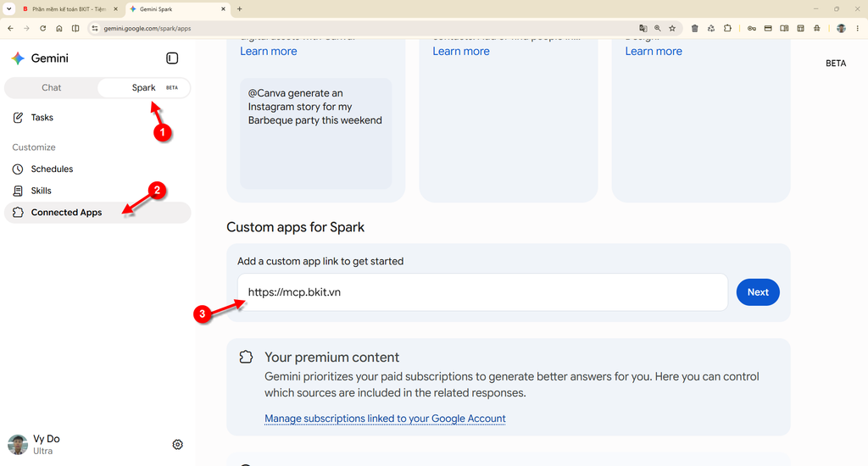
Task: Go forward using the browser forward arrow
Action: (26, 28)
